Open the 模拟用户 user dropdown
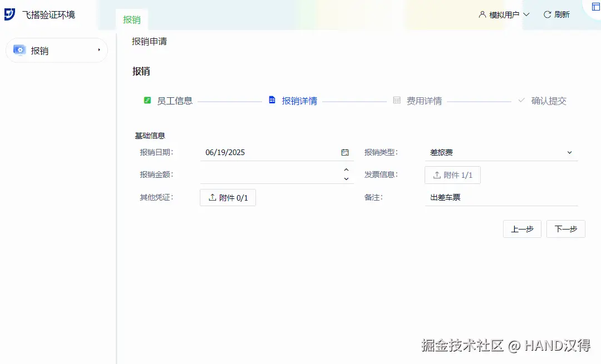This screenshot has width=601, height=364. coord(504,14)
